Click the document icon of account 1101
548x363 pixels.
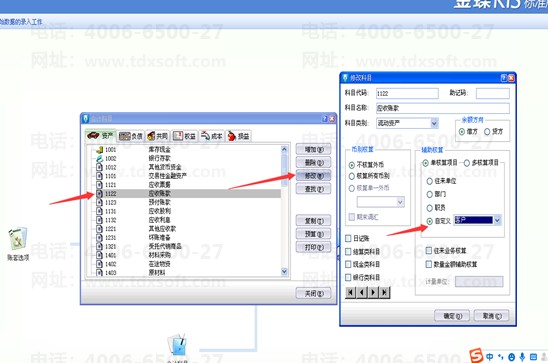point(99,176)
